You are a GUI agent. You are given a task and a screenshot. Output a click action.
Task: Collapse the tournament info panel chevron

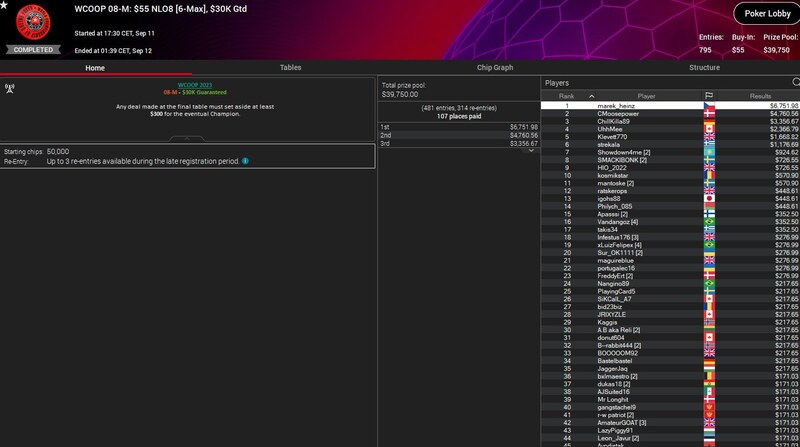coord(188,138)
